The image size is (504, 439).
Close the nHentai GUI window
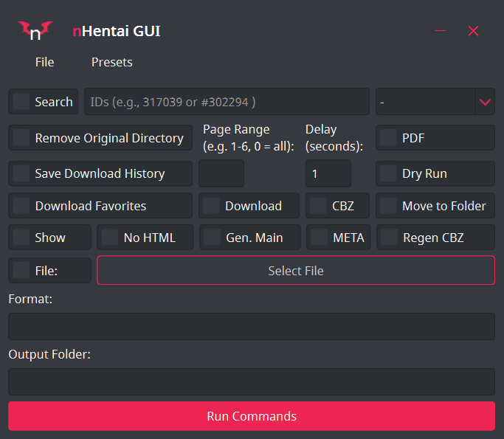pyautogui.click(x=473, y=31)
